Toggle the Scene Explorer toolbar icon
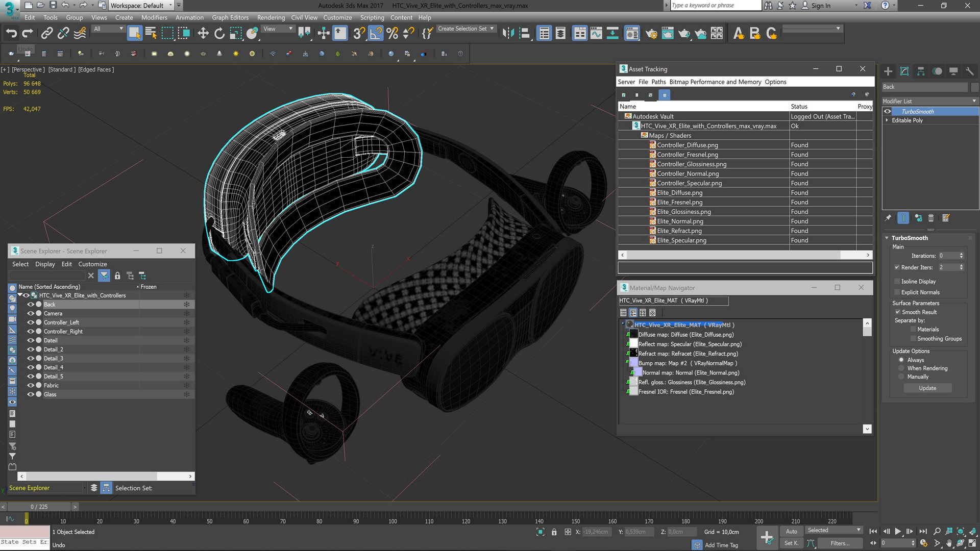 point(544,34)
